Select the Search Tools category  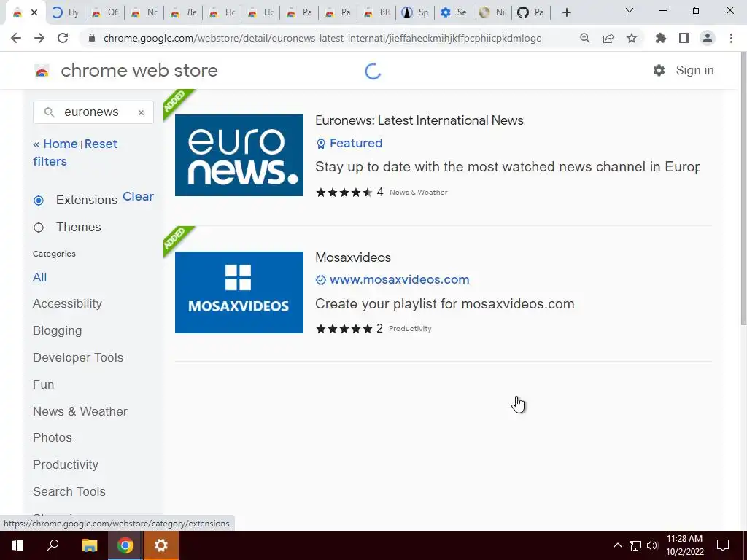coord(69,491)
